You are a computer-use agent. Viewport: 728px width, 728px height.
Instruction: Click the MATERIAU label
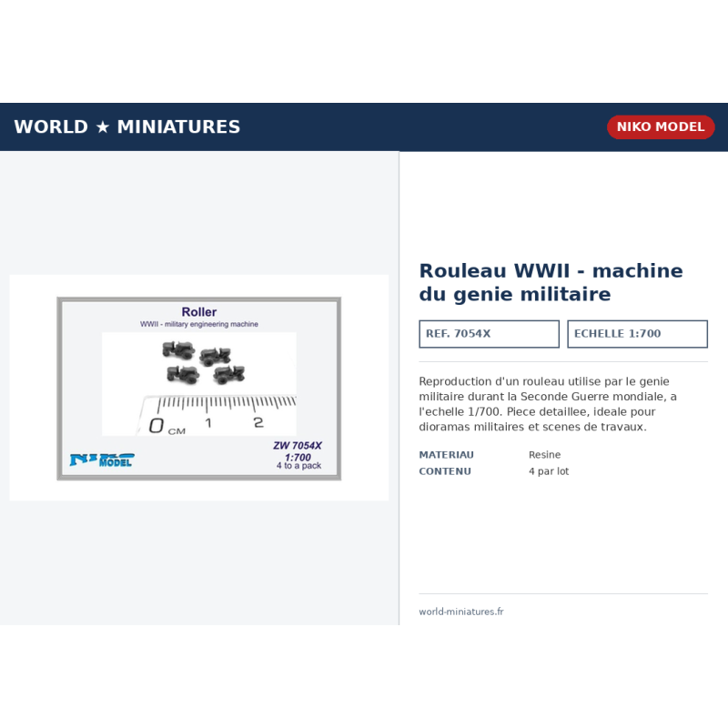click(x=446, y=454)
